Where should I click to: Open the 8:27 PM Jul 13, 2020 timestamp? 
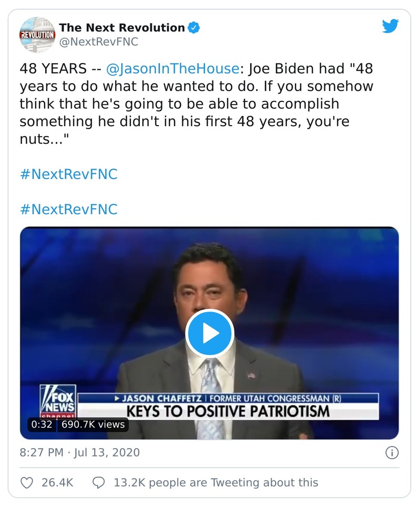(80, 452)
